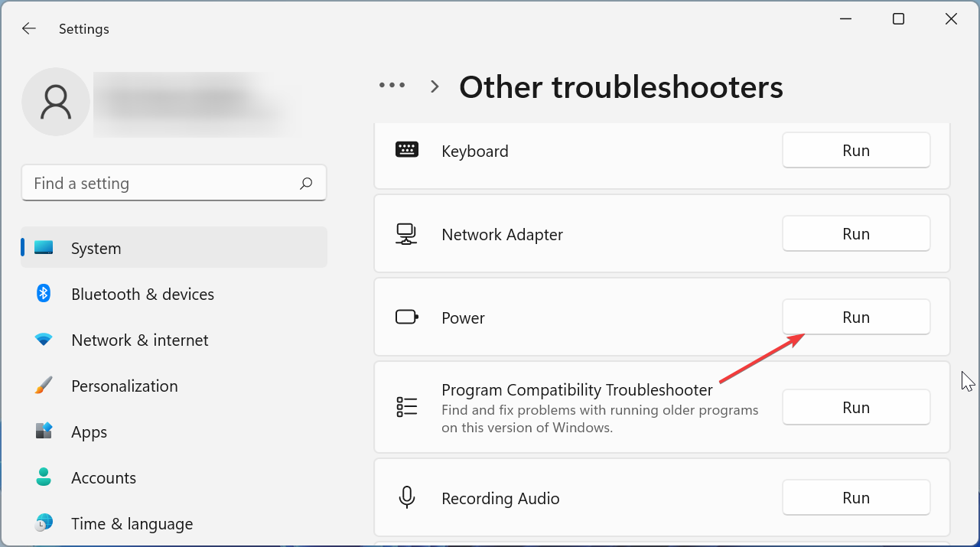Screen dimensions: 980x547
Task: Open Personalization settings
Action: (x=174, y=386)
